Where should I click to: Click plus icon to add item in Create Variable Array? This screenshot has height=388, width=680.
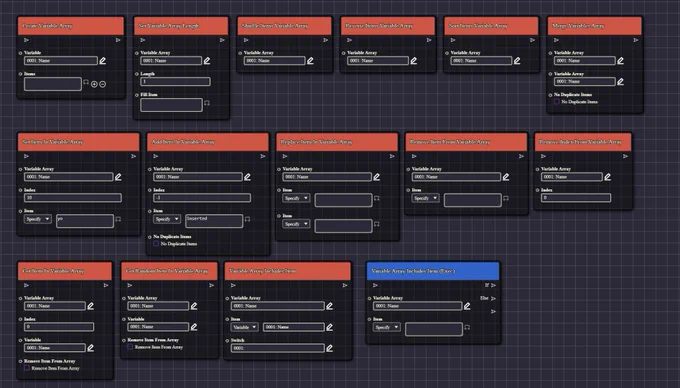[94, 84]
